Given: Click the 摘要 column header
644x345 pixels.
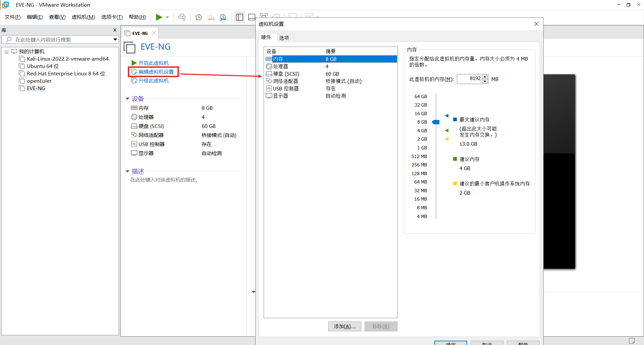Looking at the screenshot, I should 361,51.
